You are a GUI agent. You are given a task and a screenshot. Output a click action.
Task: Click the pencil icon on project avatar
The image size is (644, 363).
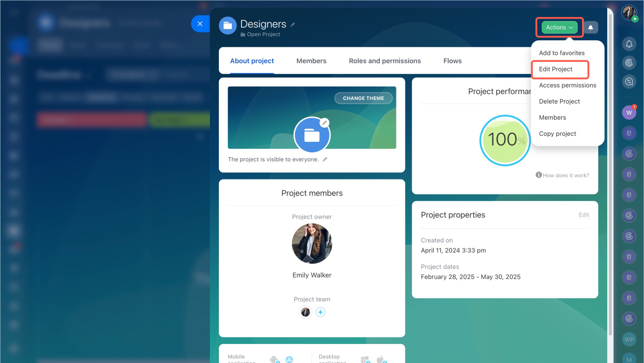325,122
